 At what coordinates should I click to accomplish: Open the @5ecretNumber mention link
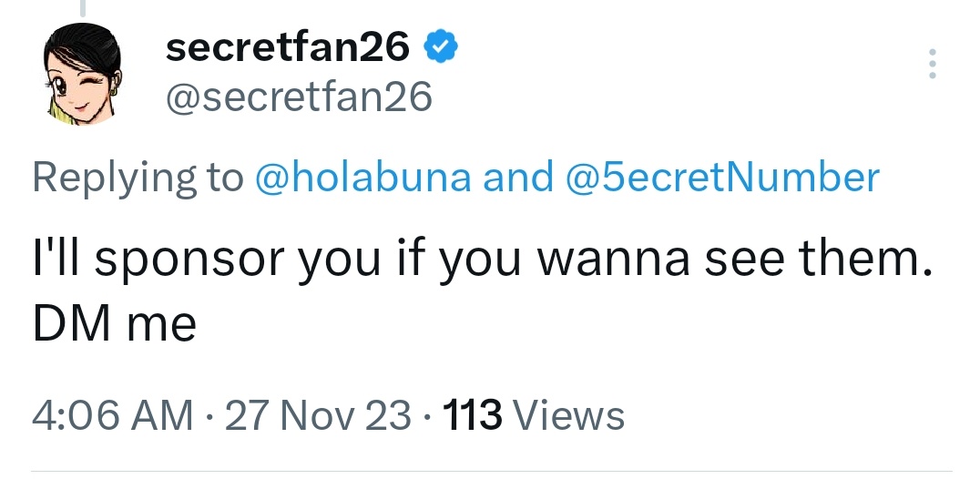[722, 177]
